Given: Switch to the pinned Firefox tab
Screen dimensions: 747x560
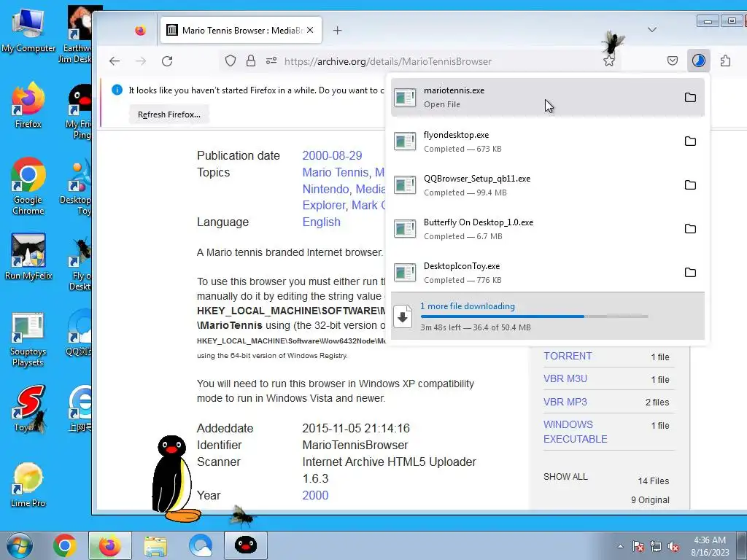Looking at the screenshot, I should (140, 31).
